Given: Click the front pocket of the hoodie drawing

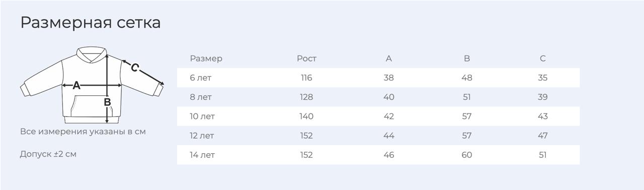Looking at the screenshot, I should (92, 105).
